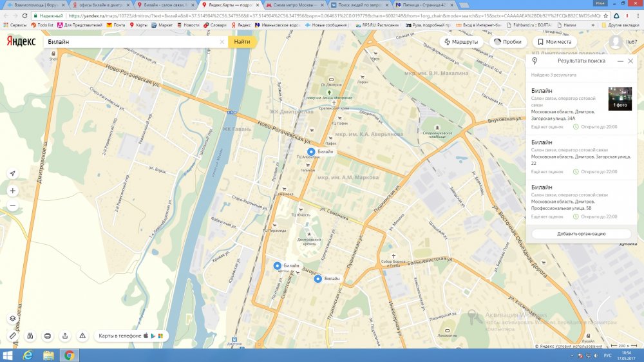Clear the Билайн search text
The width and height of the screenshot is (644, 362).
point(222,42)
